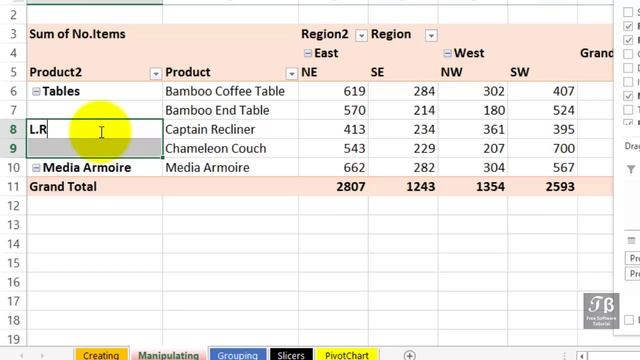Click the Filters funnel icon in field pane
Screen dimensions: 640x360
pos(631,169)
